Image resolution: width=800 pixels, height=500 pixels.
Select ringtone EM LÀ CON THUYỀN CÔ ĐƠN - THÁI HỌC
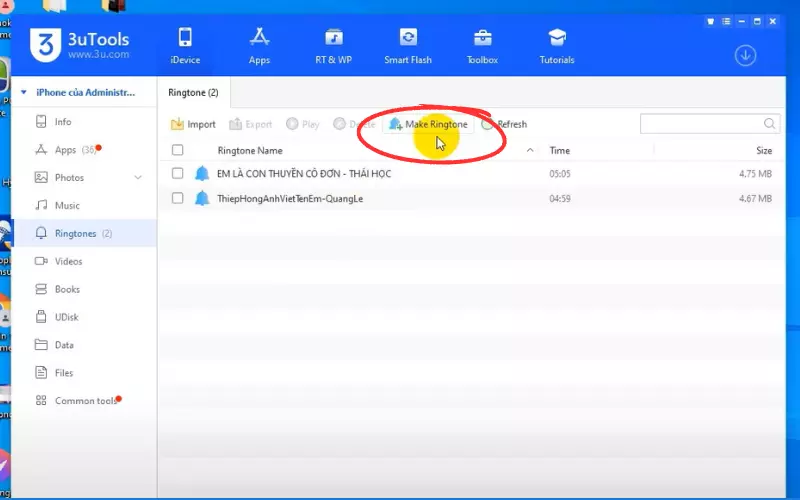pos(304,173)
